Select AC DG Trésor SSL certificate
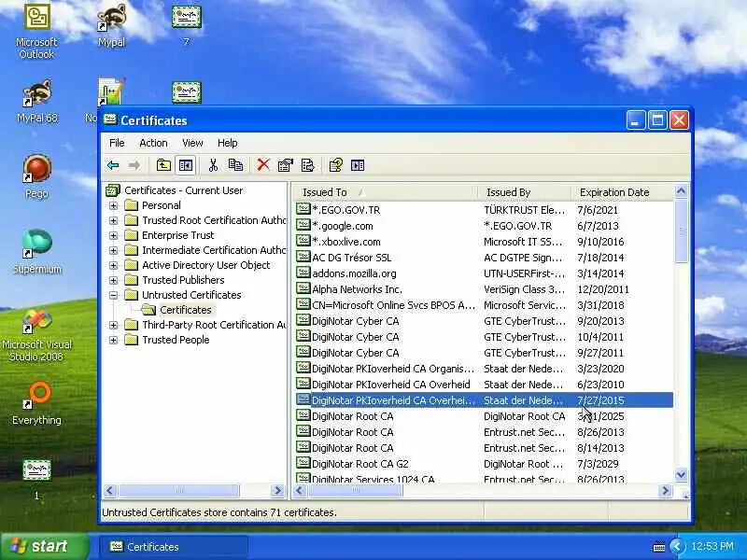Viewport: 747px width, 560px height. (484, 258)
